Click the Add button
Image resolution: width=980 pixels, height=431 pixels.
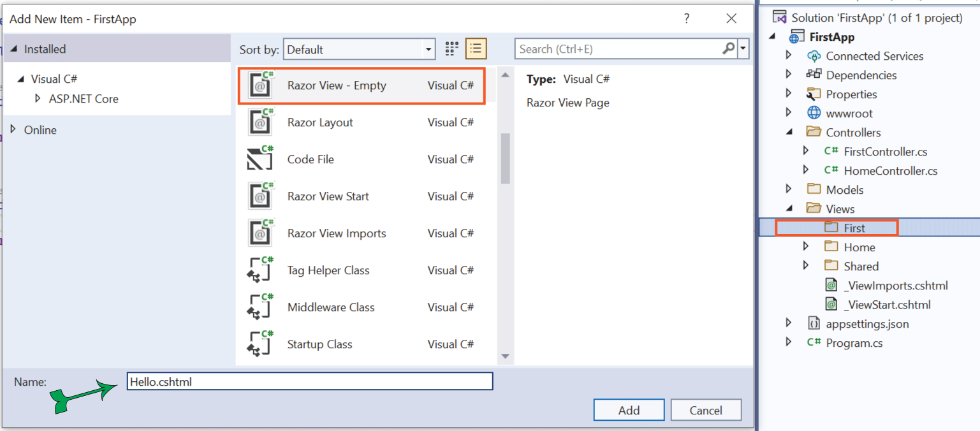(629, 410)
